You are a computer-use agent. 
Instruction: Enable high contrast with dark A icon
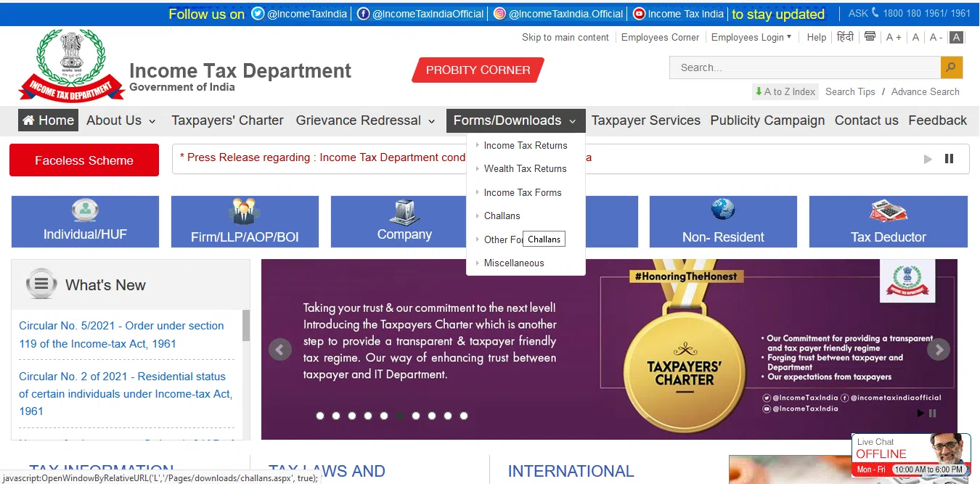click(955, 37)
